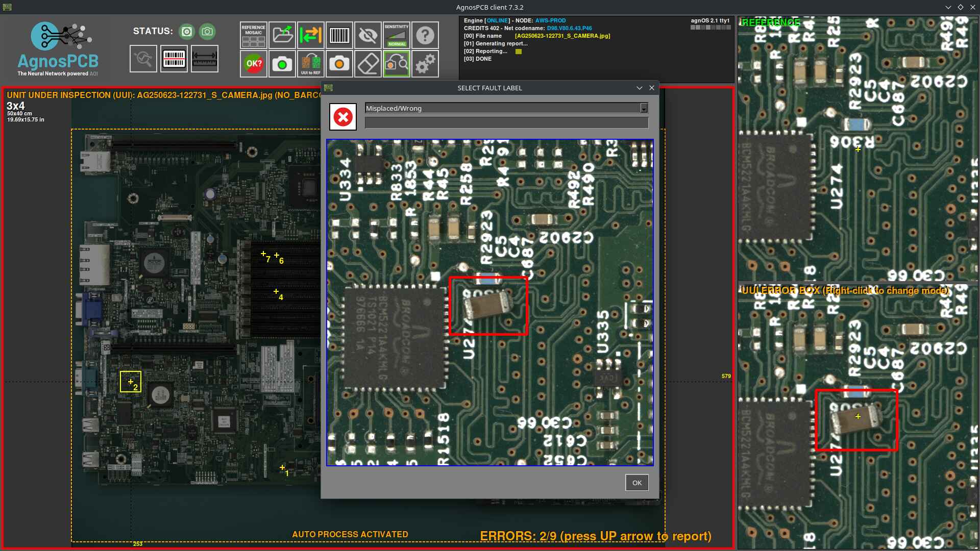Click the green-orange swap arrows icon

(311, 35)
